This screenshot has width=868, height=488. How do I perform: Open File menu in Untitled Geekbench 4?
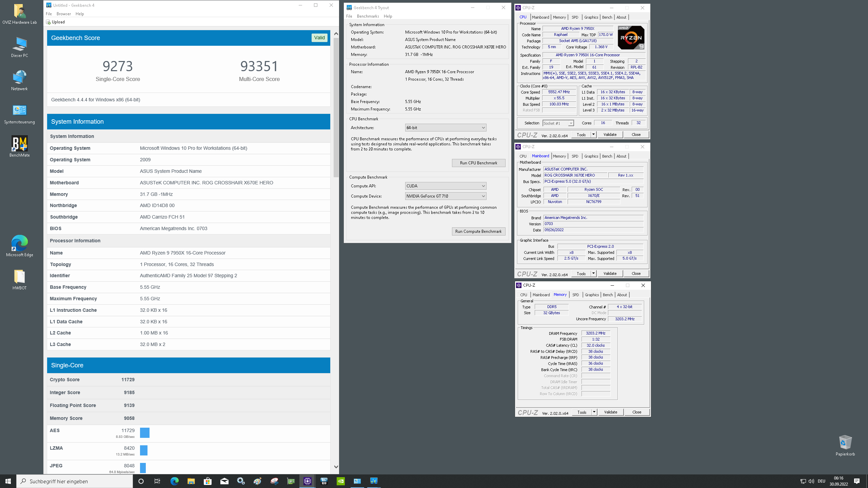(x=49, y=14)
